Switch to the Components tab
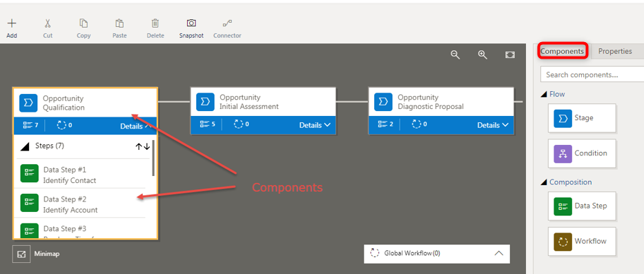This screenshot has width=644, height=274. coord(563,51)
